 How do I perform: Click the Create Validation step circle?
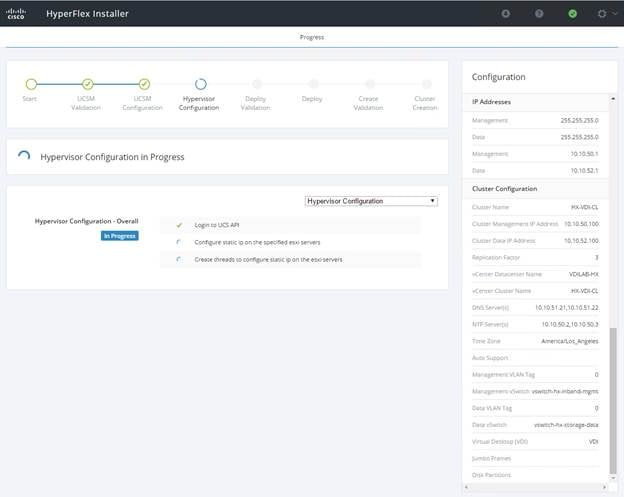click(x=370, y=84)
